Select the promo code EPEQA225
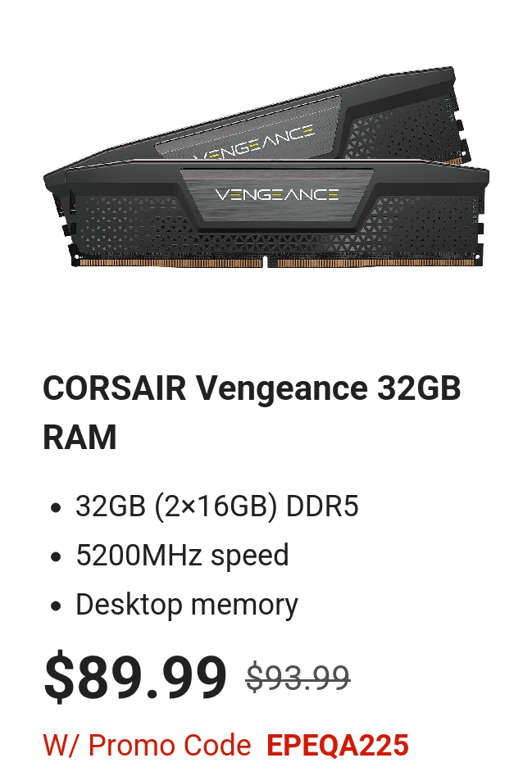Screen dimensions: 532x767 [x=338, y=745]
